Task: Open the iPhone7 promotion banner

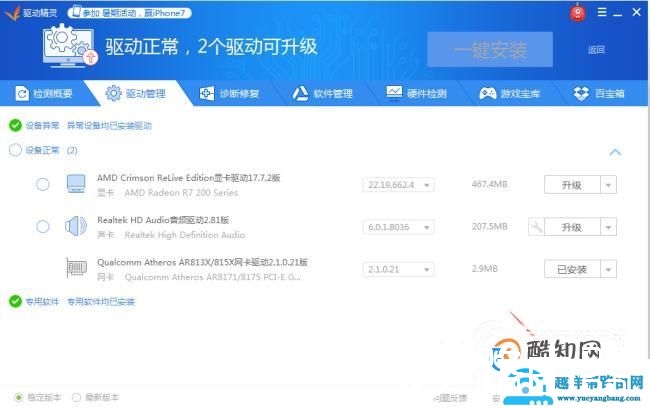Action: pyautogui.click(x=129, y=13)
